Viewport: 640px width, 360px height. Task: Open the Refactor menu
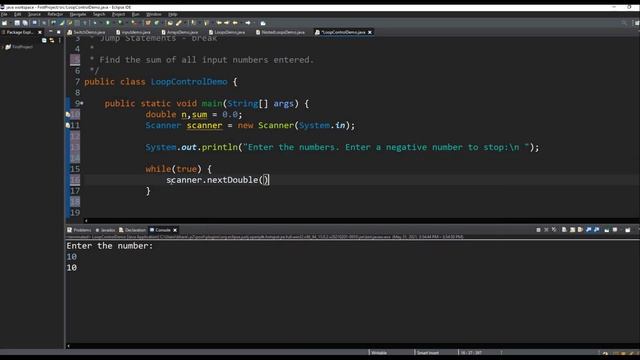click(55, 14)
